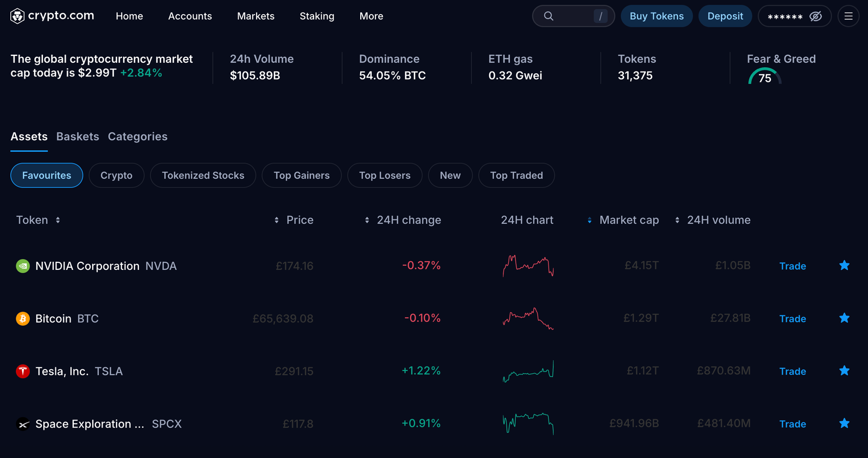The height and width of the screenshot is (458, 868).
Task: Open the Accounts nav item
Action: click(190, 16)
